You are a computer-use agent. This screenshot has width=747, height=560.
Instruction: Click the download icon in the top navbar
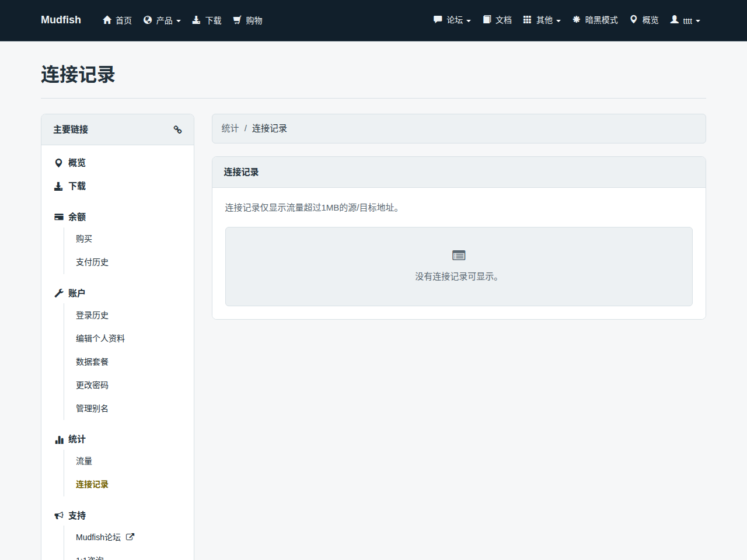(196, 20)
